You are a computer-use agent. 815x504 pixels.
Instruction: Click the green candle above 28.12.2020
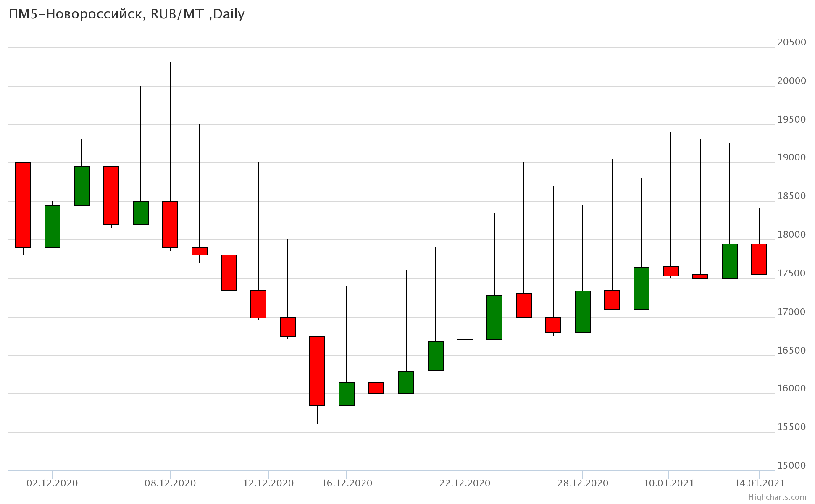583,312
